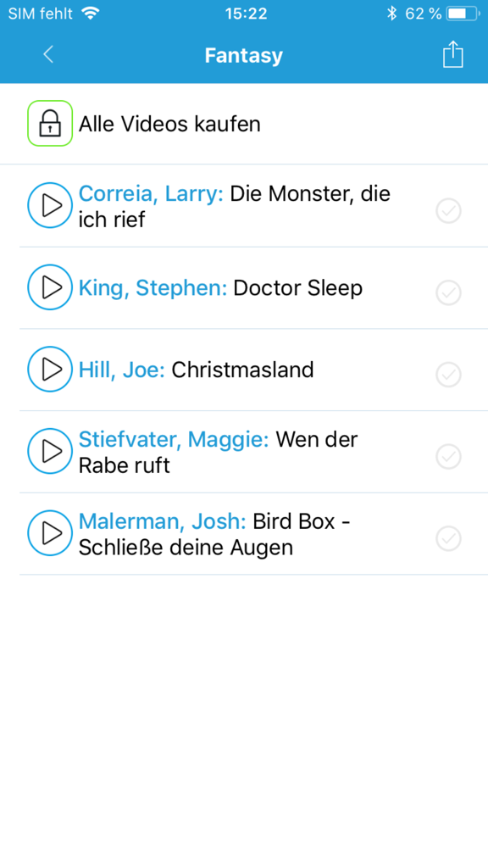Start playback of Joe Hill's "Christmasland"
488x868 pixels.
(x=50, y=370)
